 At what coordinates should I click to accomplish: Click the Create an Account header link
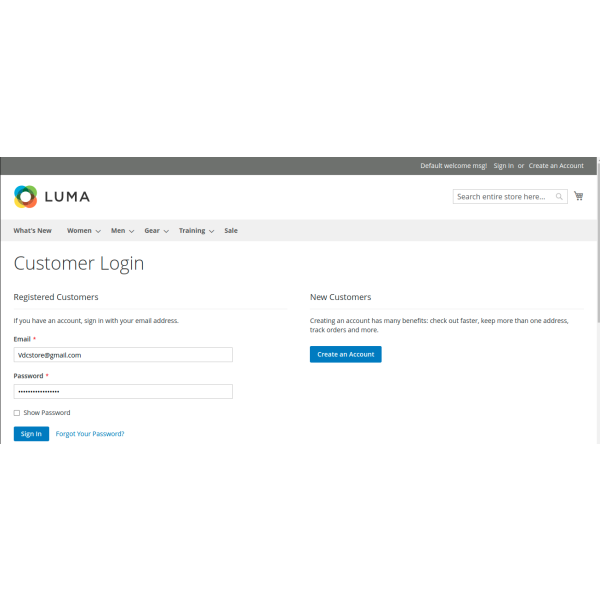[x=556, y=166]
